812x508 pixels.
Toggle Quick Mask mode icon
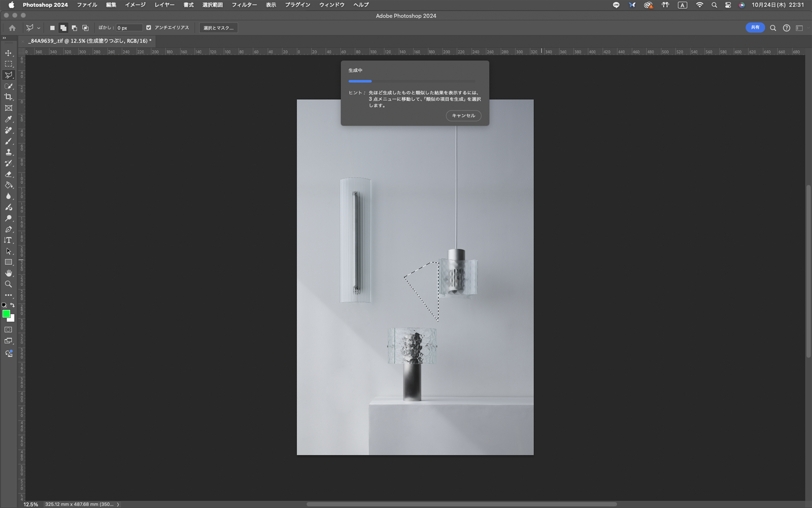[x=9, y=330]
